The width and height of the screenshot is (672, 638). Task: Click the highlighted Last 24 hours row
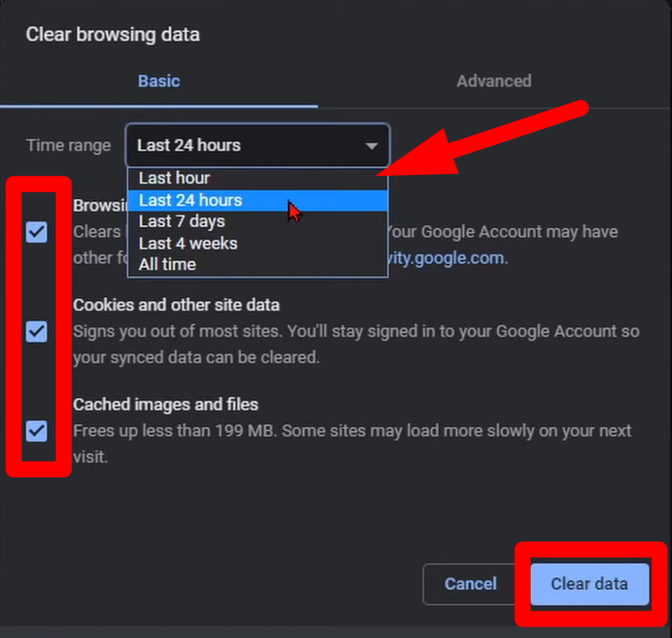(x=190, y=200)
